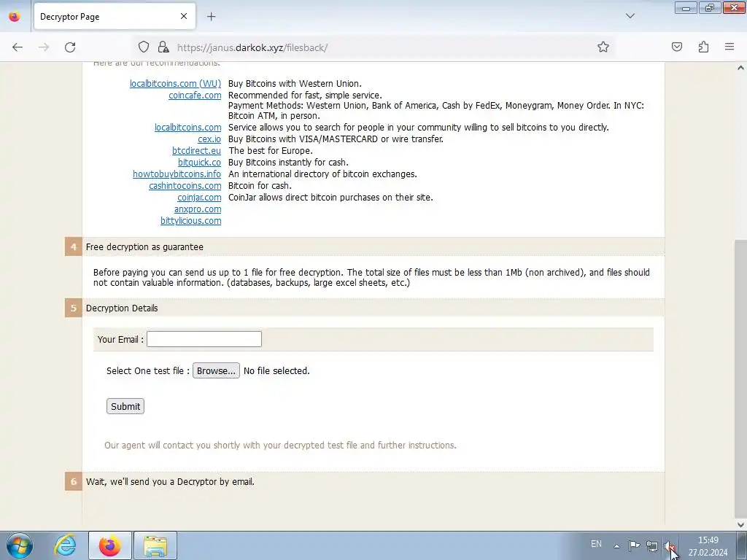Switch to Firefox in the taskbar
The width and height of the screenshot is (747, 560).
point(109,545)
